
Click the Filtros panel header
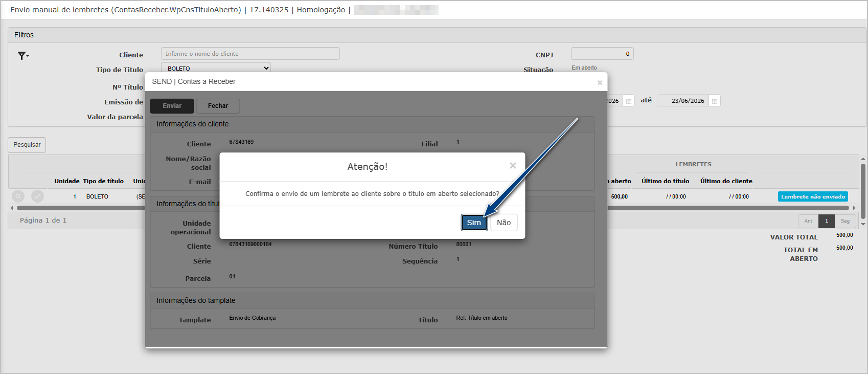coord(437,35)
